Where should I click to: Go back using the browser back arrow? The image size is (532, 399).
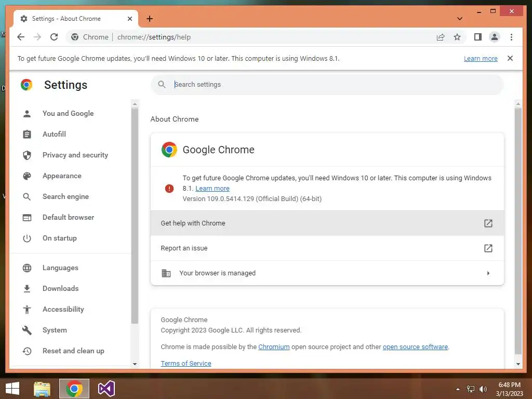pos(21,37)
